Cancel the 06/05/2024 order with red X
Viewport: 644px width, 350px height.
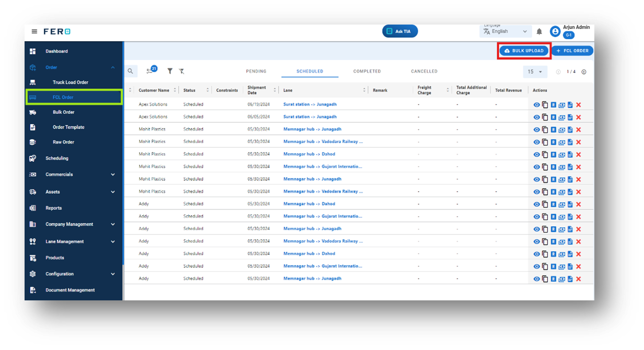point(578,118)
